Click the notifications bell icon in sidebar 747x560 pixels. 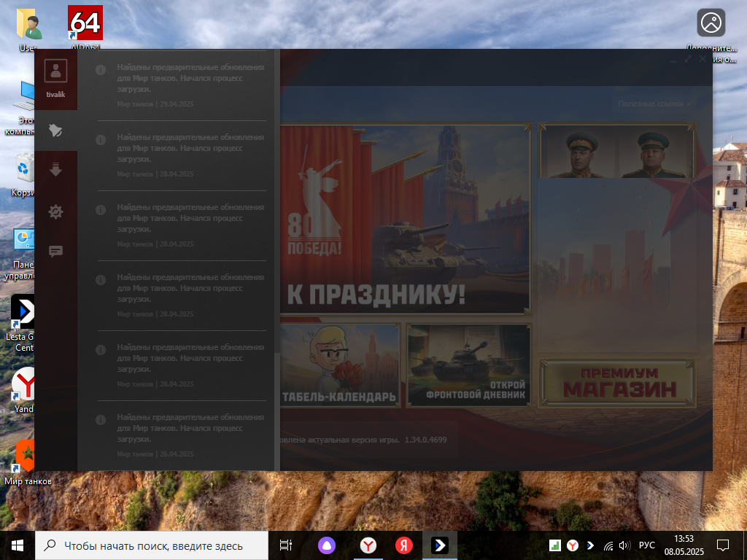tap(55, 131)
